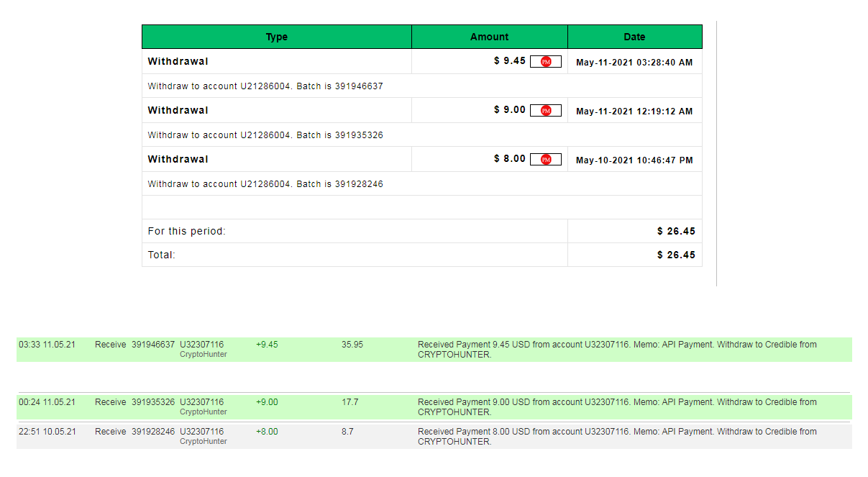Click the +8.00 received amount
868x477 pixels.
[x=267, y=432]
